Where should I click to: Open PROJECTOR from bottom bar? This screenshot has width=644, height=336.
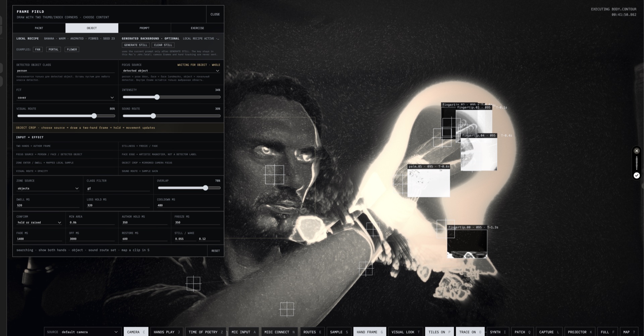[x=580, y=332]
